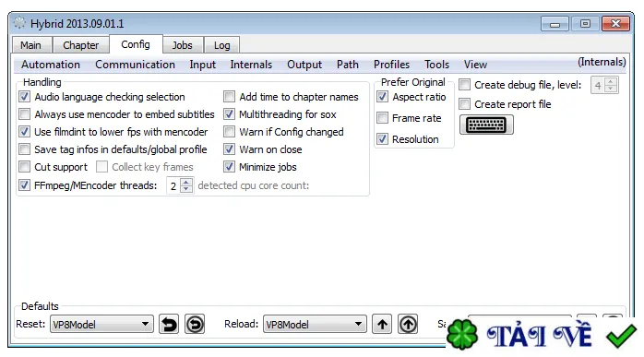Open the Input config section
644x357 pixels.
pos(202,65)
